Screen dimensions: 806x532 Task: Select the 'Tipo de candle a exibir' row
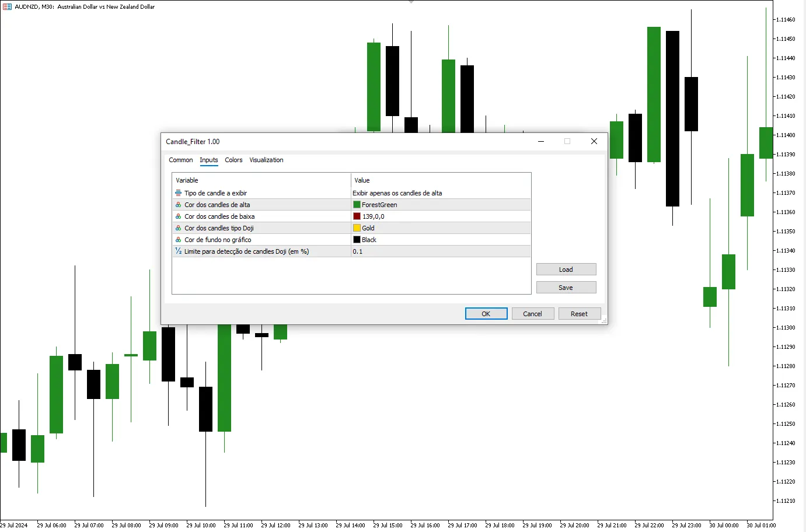[351, 193]
